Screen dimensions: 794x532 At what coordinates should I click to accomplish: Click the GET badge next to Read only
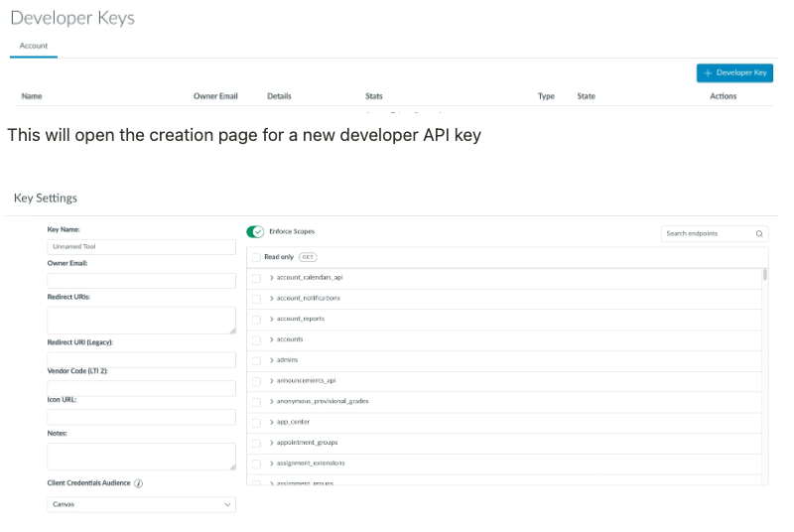pos(308,257)
